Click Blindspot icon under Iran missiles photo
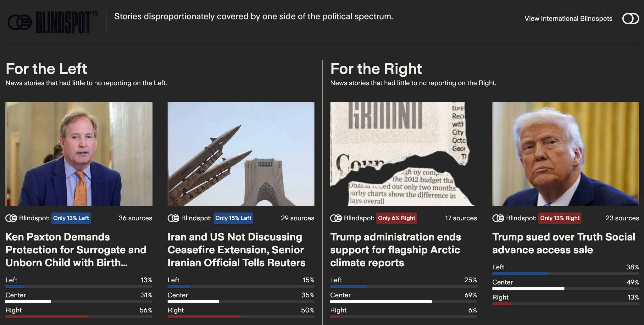 (x=173, y=218)
